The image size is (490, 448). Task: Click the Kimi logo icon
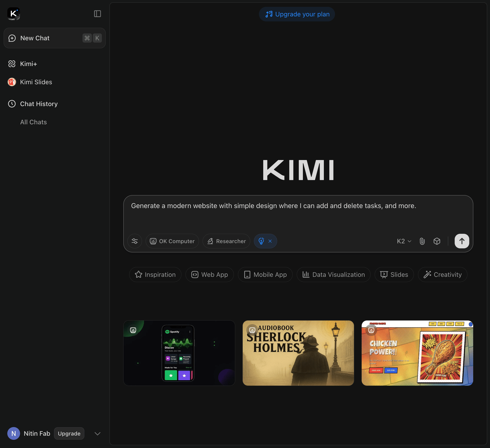[x=14, y=14]
